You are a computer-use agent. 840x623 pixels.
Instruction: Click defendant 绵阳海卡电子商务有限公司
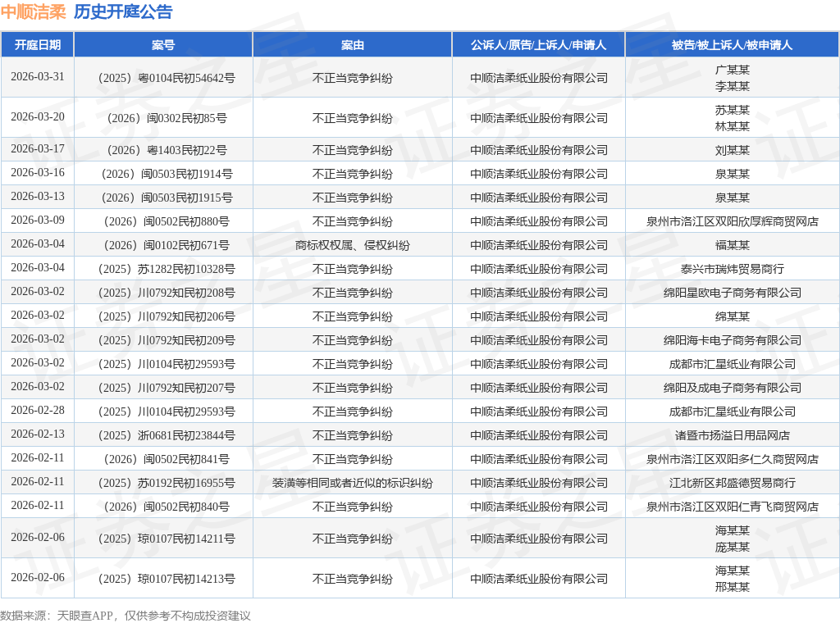[733, 340]
